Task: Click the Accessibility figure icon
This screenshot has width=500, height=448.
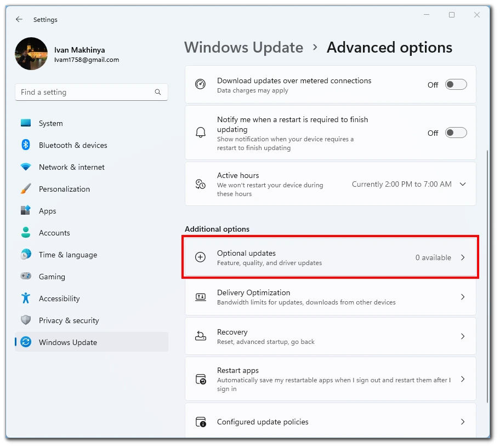Action: click(x=26, y=298)
